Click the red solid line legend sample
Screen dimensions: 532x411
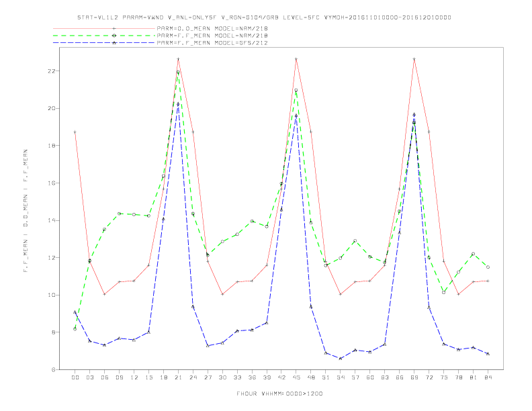click(x=104, y=28)
